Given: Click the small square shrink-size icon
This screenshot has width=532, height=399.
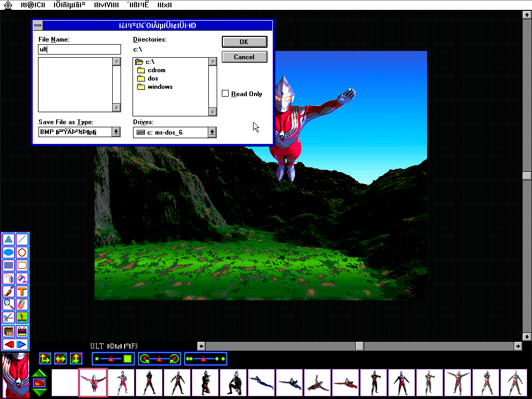Looking at the screenshot, I should 97,358.
